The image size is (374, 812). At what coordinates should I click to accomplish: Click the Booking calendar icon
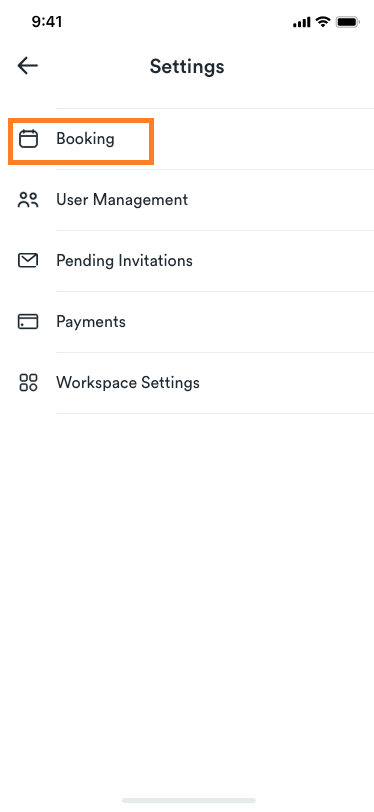[x=28, y=139]
